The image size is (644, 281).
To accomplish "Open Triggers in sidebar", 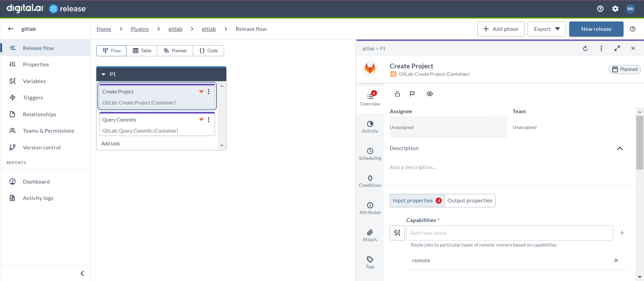I will click(x=45, y=97).
